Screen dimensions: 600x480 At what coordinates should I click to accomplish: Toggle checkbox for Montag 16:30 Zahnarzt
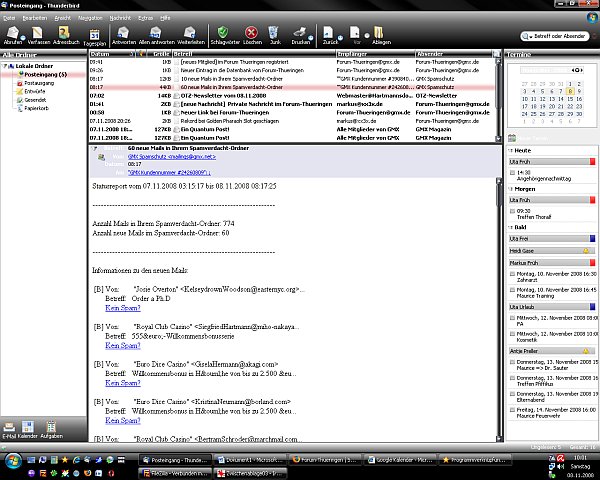(x=512, y=274)
